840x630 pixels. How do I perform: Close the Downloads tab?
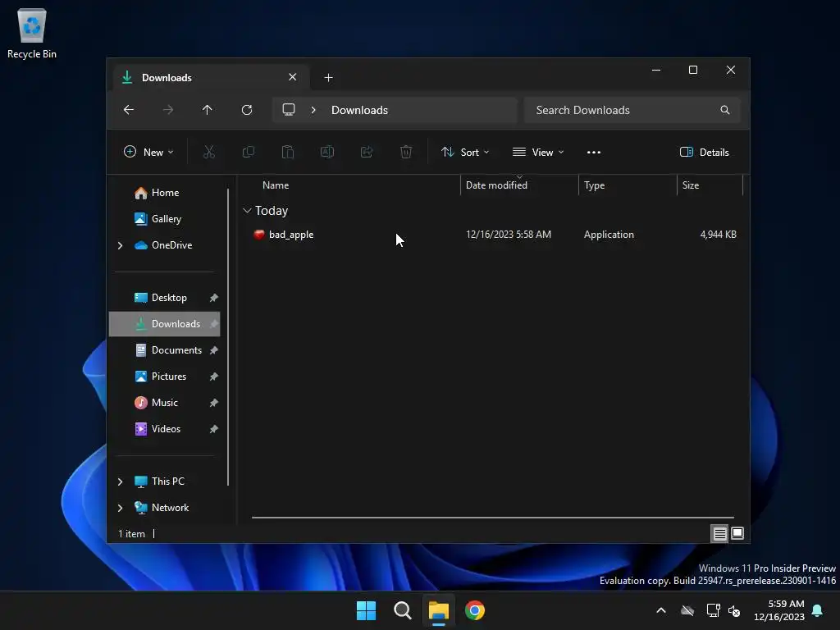(293, 77)
